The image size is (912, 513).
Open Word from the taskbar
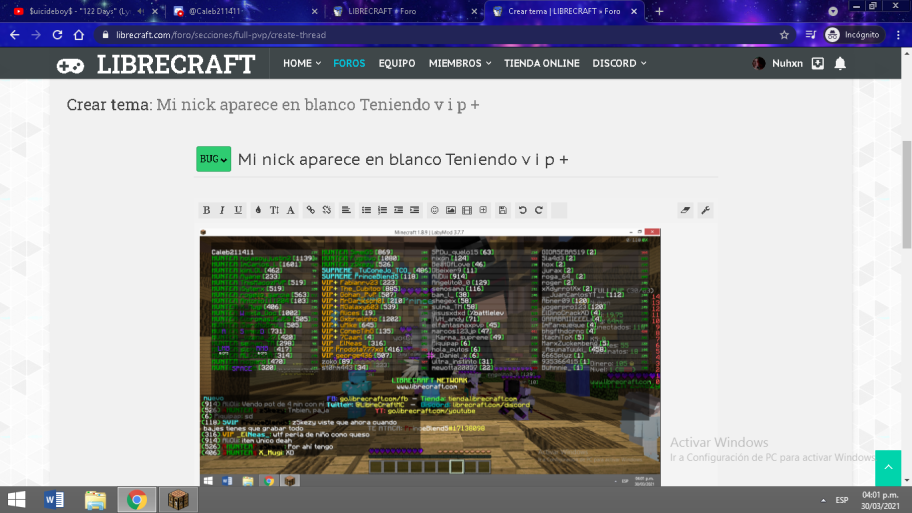[x=54, y=500]
